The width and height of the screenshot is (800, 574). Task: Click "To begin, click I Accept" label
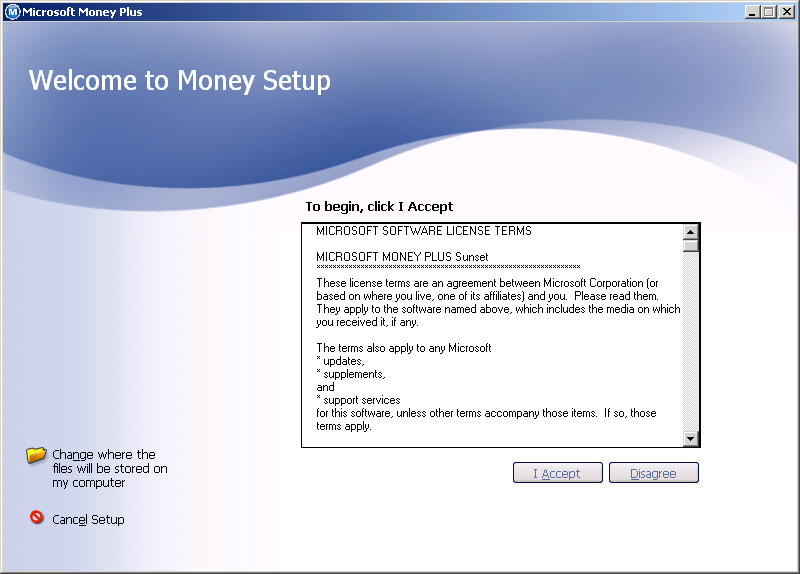click(x=379, y=206)
